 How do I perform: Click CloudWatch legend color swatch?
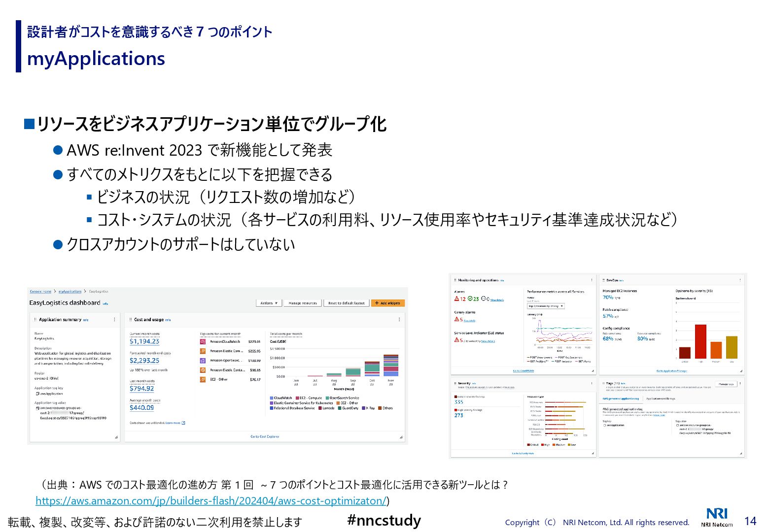coord(272,398)
